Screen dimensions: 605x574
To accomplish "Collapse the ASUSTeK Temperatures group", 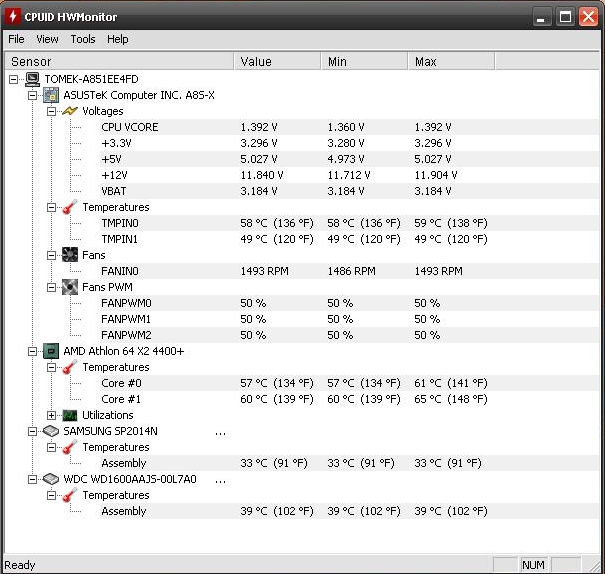I will pos(51,208).
